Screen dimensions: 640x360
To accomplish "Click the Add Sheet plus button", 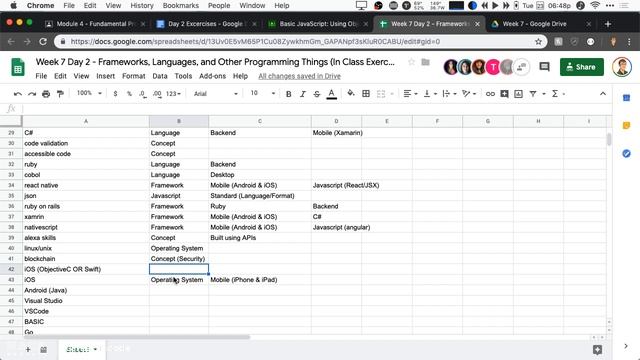I will (28, 349).
